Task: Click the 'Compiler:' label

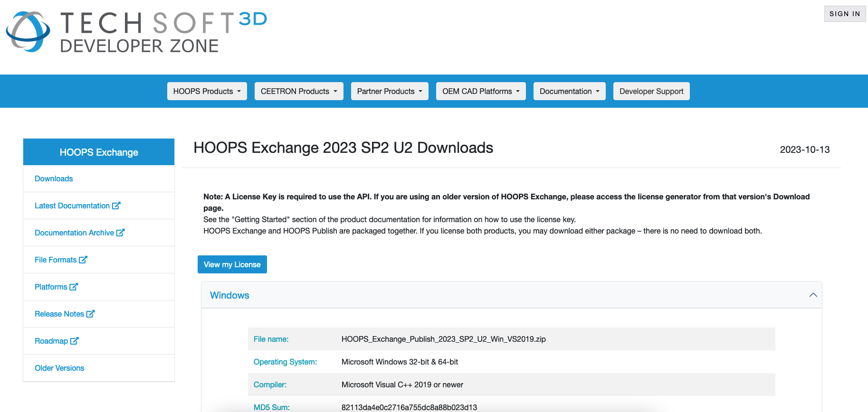Action: coord(270,384)
